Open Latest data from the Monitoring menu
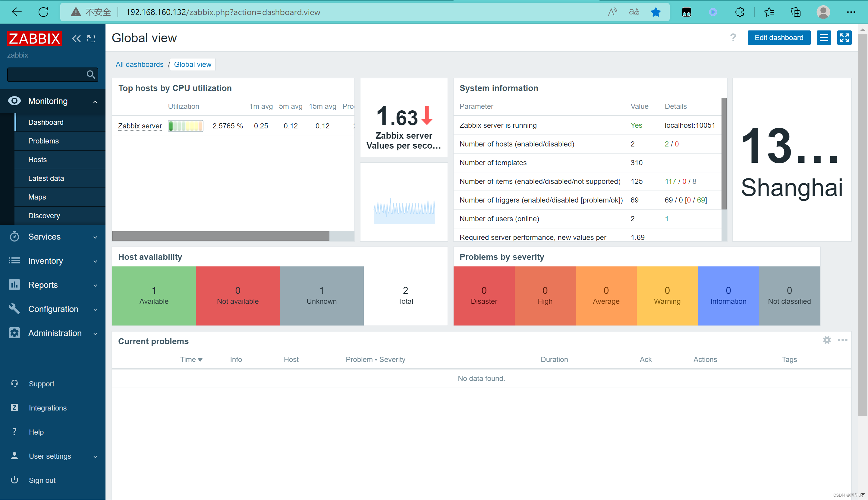Screen dimensions: 868x500 pyautogui.click(x=46, y=178)
